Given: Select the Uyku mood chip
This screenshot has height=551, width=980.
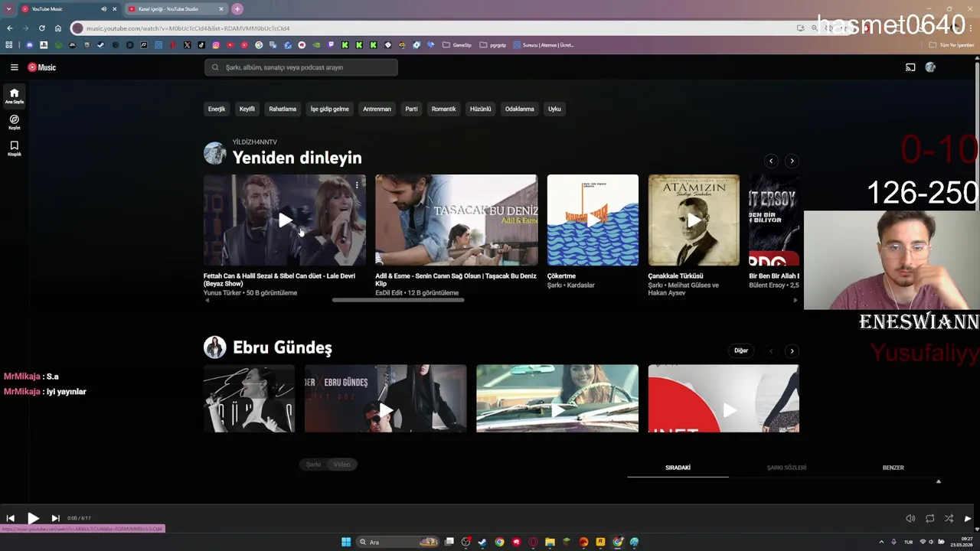Looking at the screenshot, I should 554,109.
